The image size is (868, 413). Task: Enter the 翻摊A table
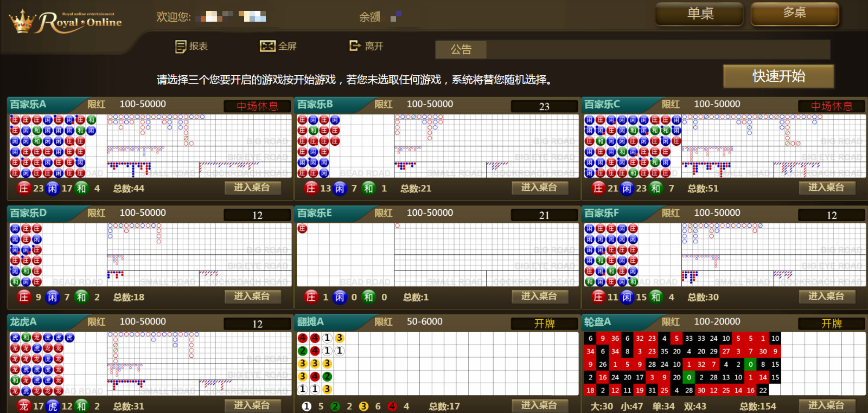(540, 405)
